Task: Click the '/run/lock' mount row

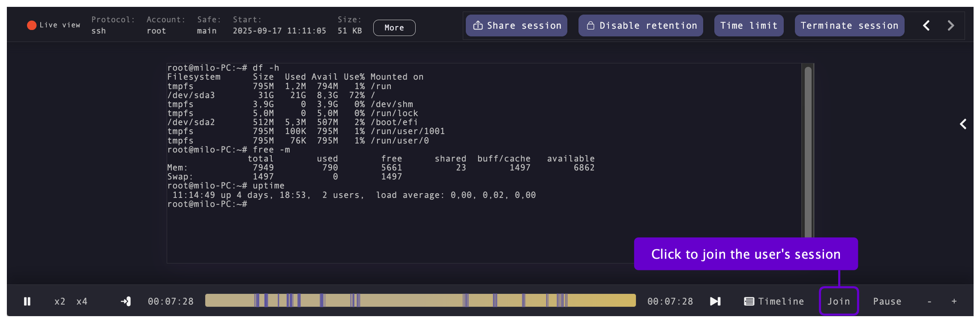Action: click(293, 114)
